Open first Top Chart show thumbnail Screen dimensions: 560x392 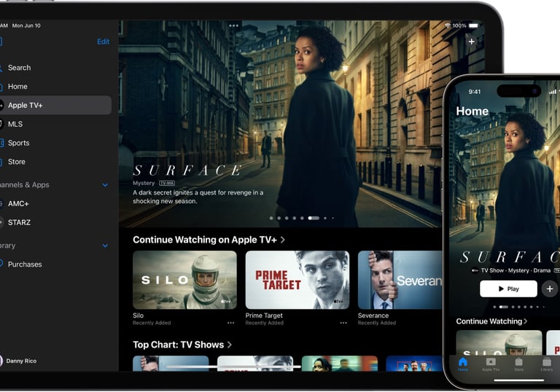coord(171,364)
